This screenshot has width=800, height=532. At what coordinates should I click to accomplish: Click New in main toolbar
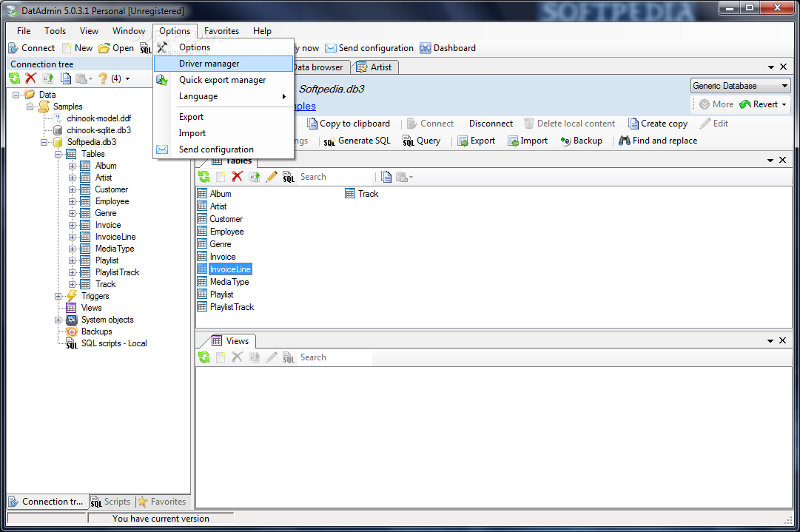point(78,48)
